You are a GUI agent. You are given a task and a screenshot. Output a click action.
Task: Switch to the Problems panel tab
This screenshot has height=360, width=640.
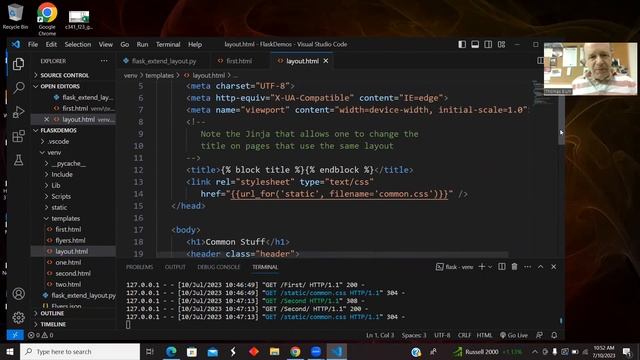[x=139, y=267]
